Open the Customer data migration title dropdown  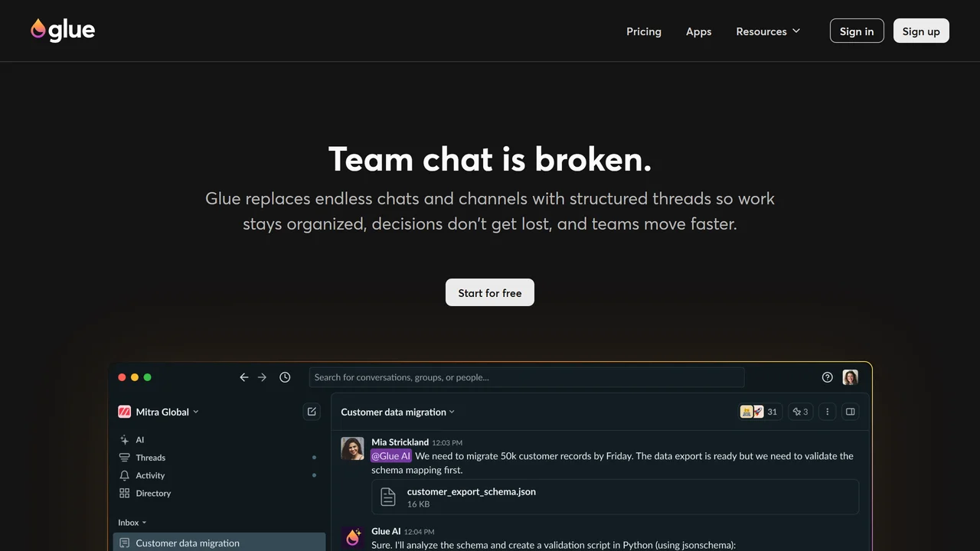tap(397, 412)
